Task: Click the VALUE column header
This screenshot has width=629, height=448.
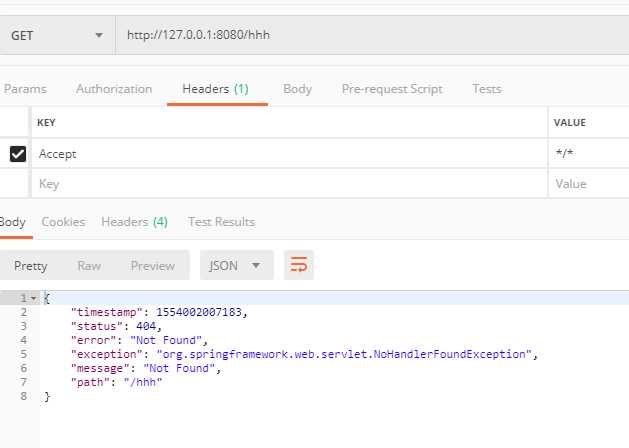Action: click(x=570, y=122)
